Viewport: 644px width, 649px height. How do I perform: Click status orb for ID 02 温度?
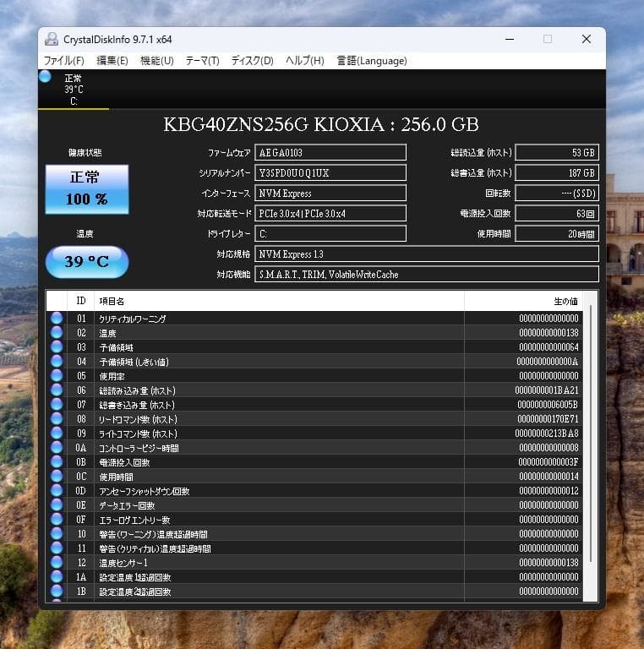tap(57, 332)
